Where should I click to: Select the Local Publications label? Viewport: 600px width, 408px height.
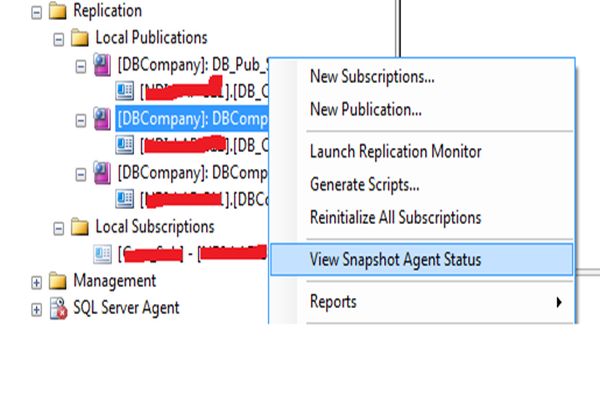(x=151, y=38)
